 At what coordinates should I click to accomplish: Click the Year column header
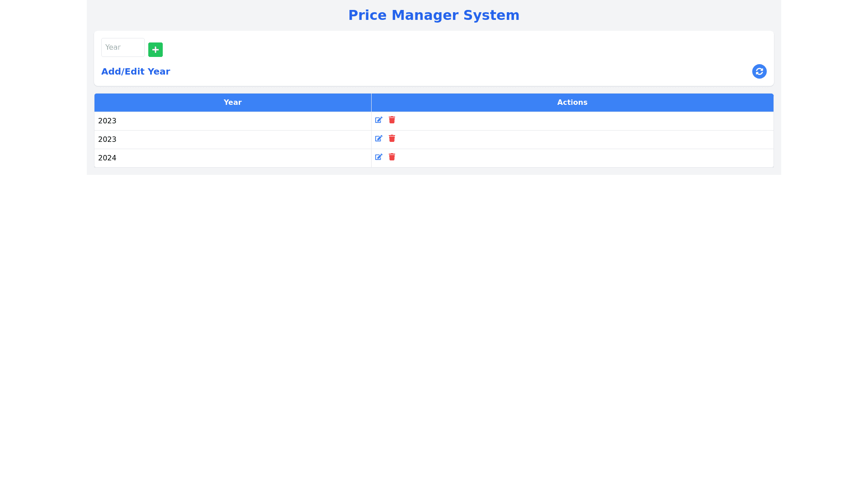[x=232, y=103]
